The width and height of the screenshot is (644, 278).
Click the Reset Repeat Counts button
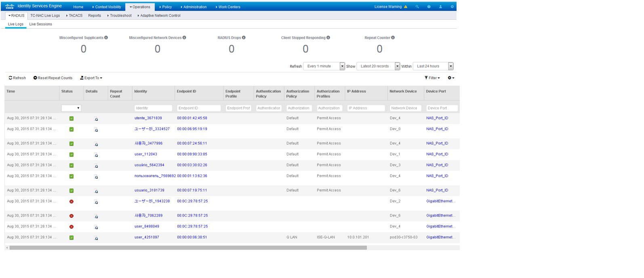pyautogui.click(x=53, y=78)
